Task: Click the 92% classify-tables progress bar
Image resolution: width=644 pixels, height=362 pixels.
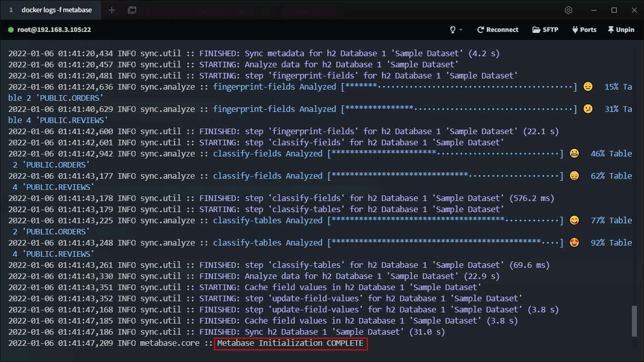Action: point(445,243)
